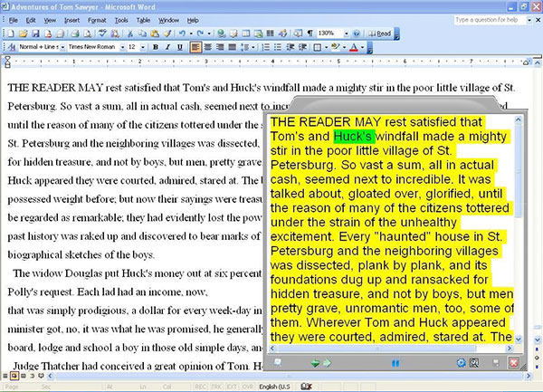The width and height of the screenshot is (543, 392).
Task: Apply yellow highlight color
Action: 335,47
